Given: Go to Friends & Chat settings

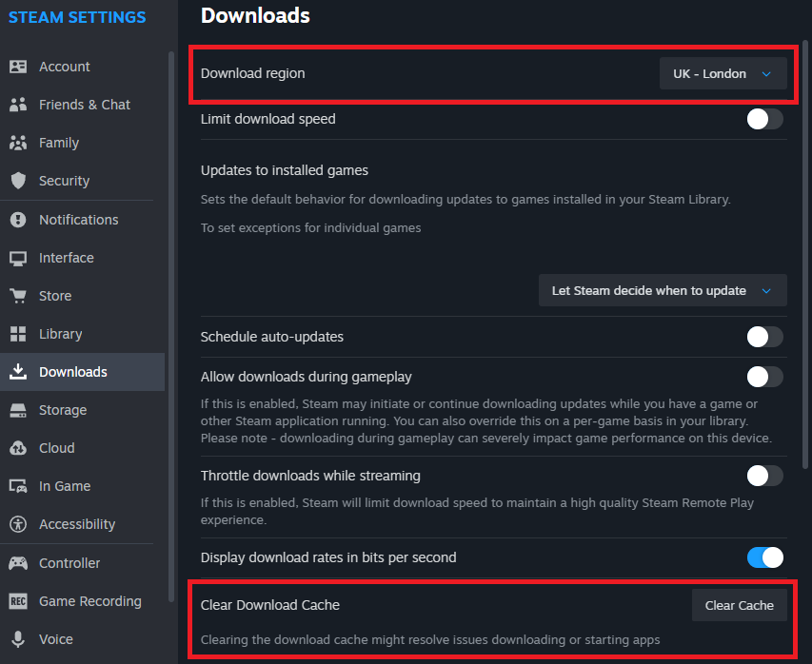Looking at the screenshot, I should tap(85, 105).
